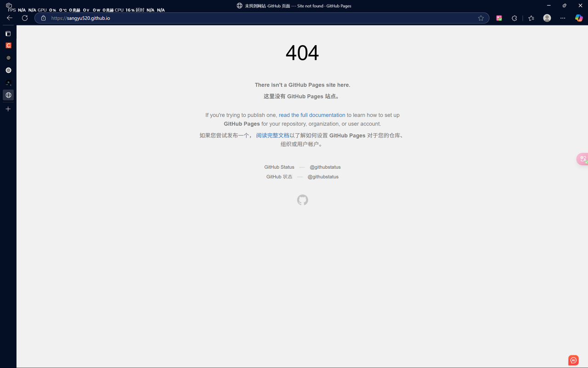Follow the '阅读完整文档' link
This screenshot has height=368, width=588.
[x=273, y=135]
